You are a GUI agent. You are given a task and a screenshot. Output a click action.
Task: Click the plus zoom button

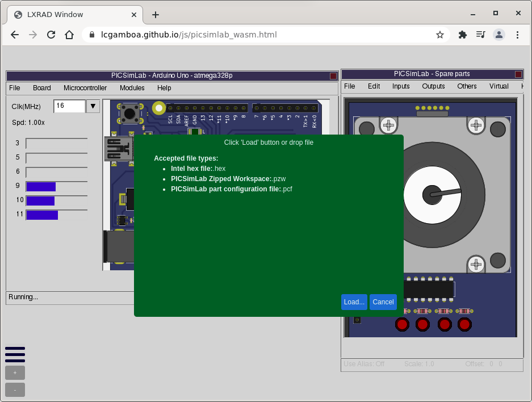tap(15, 373)
